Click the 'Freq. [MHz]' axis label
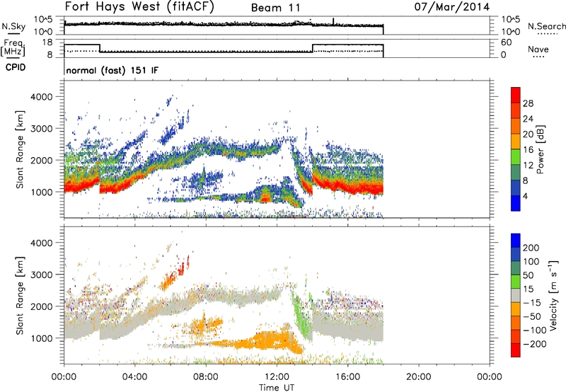Viewport: 566px width, 392px height. pyautogui.click(x=13, y=48)
